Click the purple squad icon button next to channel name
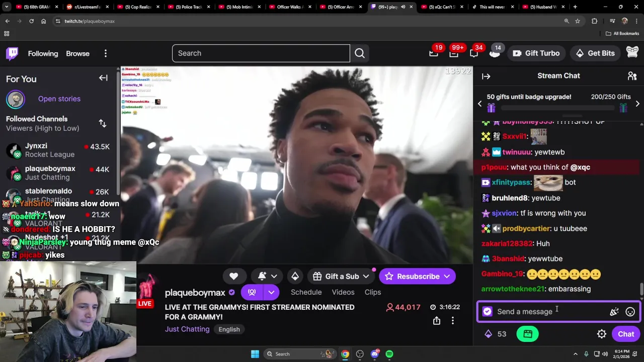Screen dimensions: 644x362 pos(252,292)
